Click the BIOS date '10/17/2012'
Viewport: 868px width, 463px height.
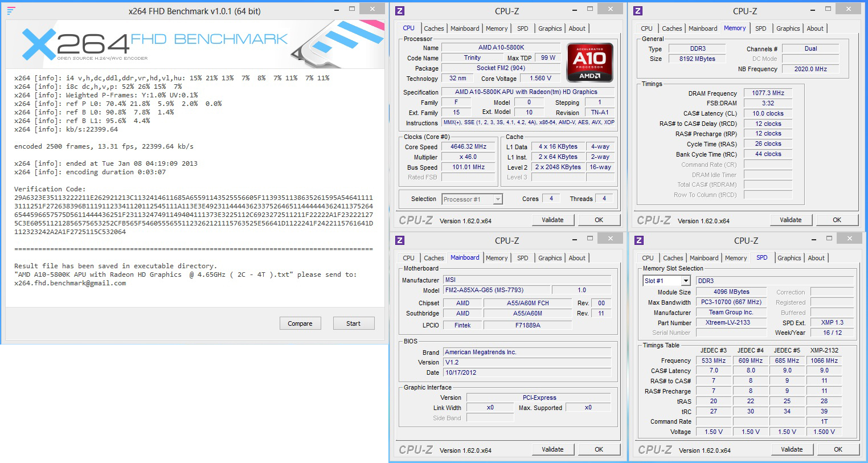[527, 373]
